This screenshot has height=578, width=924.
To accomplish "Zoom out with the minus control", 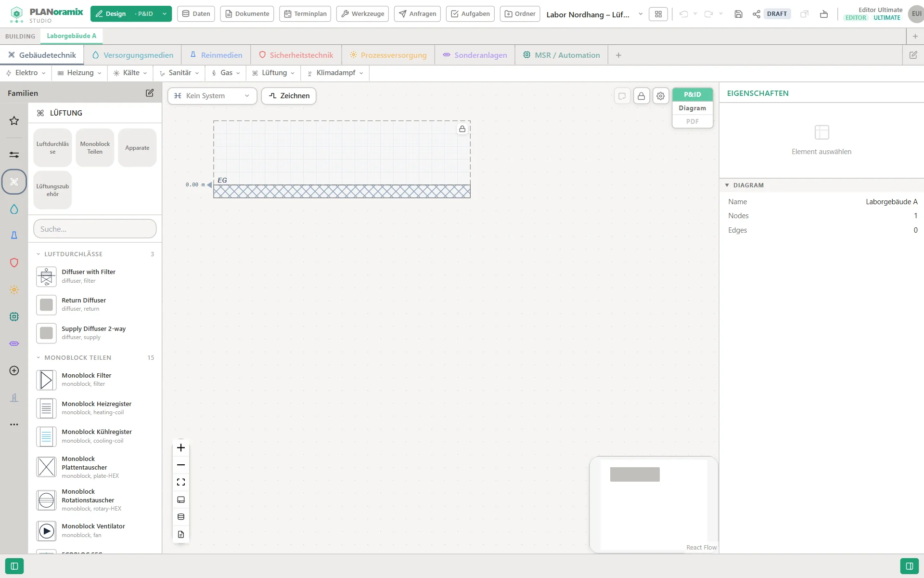I will (x=181, y=465).
